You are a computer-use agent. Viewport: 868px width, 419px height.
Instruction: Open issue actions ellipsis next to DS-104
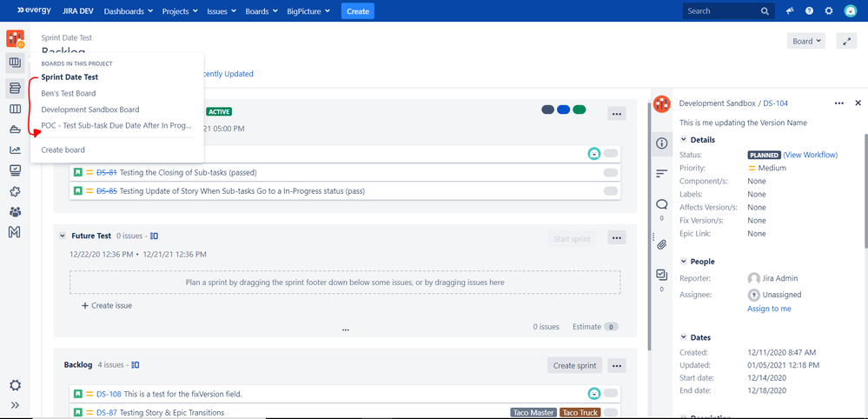click(x=839, y=103)
